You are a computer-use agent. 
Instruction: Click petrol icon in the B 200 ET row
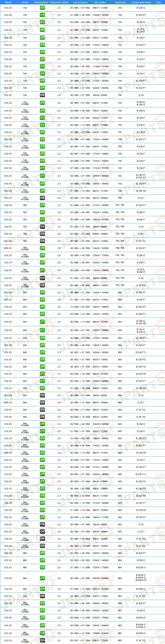click(x=42, y=15)
